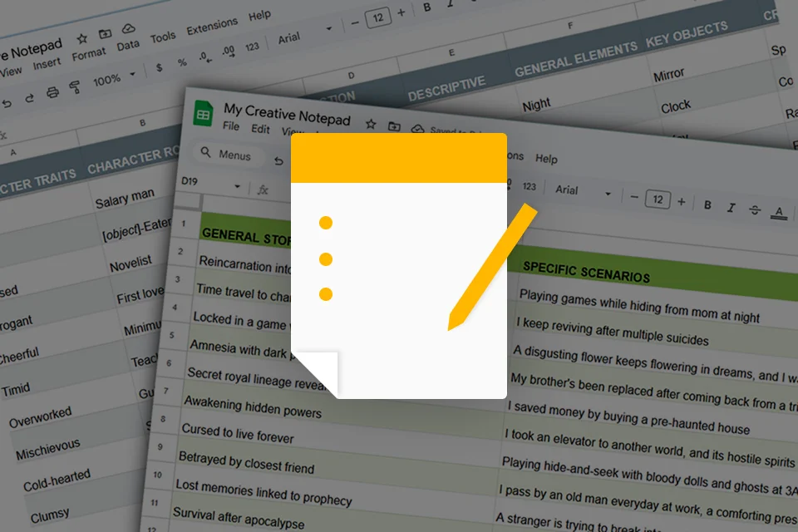This screenshot has width=798, height=532.
Task: Click the 123 number format button in front window
Action: point(530,186)
